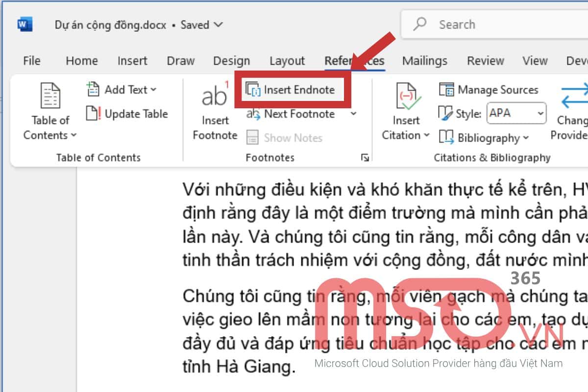This screenshot has height=392, width=588.
Task: Click the paragraph starting 'Với những điều kiện'
Action: point(385,224)
